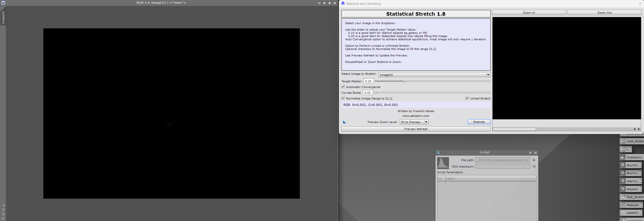Click the Value column header in Script Parameters

[491, 178]
